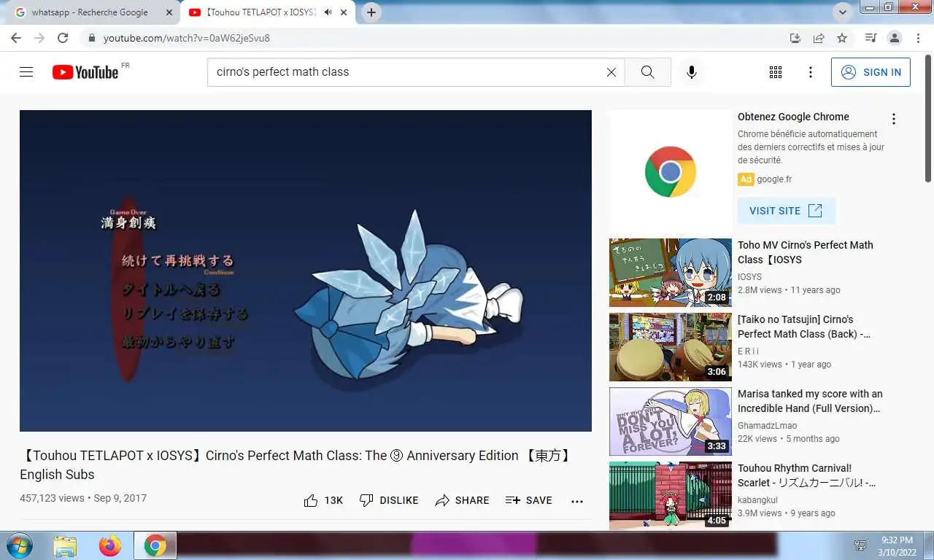Click the Google Chrome ad logo image

[671, 171]
